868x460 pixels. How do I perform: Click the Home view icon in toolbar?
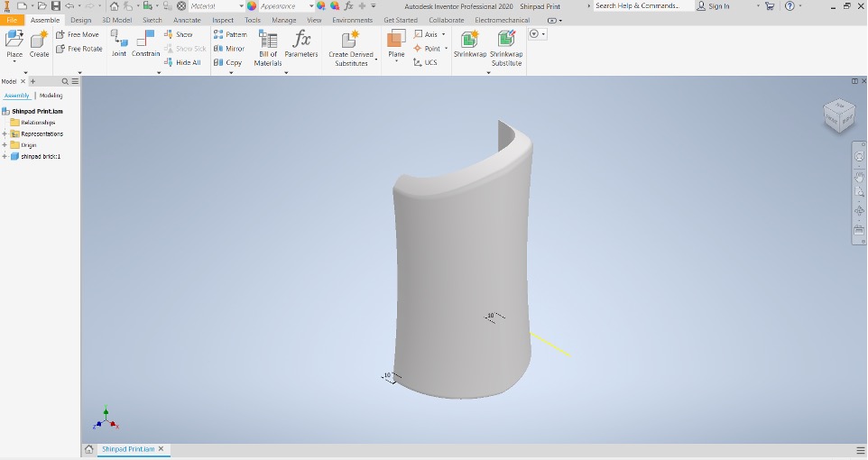[114, 6]
